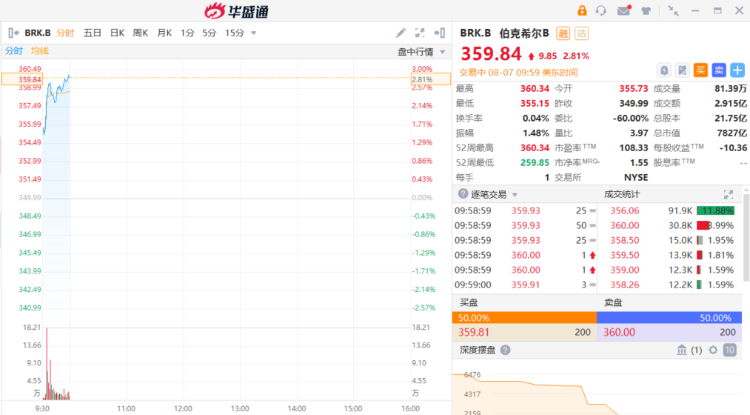Open customer service headset icon
The height and width of the screenshot is (415, 750).
601,10
